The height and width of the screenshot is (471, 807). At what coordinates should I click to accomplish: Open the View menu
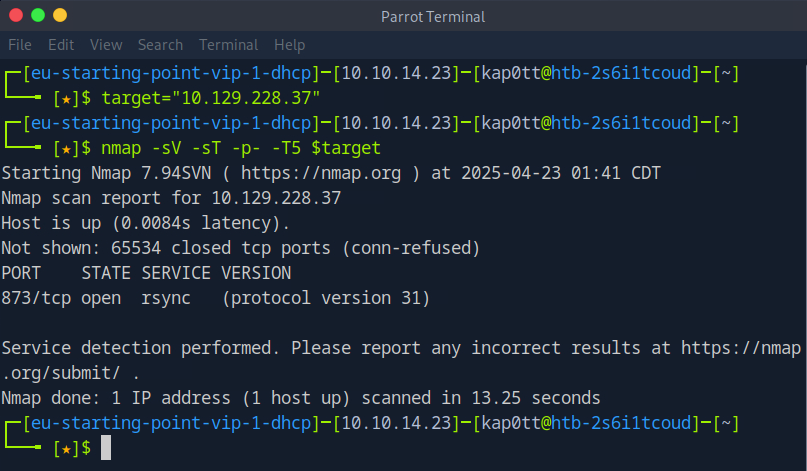[x=105, y=45]
